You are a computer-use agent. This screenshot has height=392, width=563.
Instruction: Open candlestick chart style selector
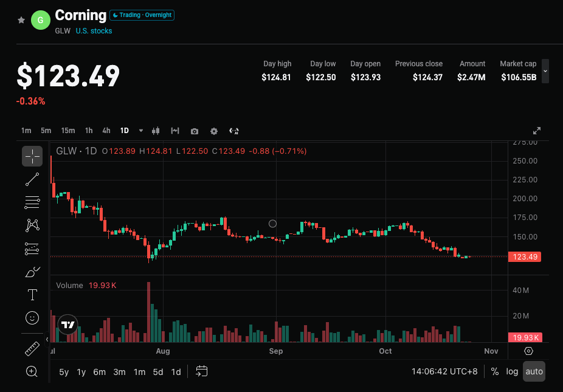click(x=156, y=131)
